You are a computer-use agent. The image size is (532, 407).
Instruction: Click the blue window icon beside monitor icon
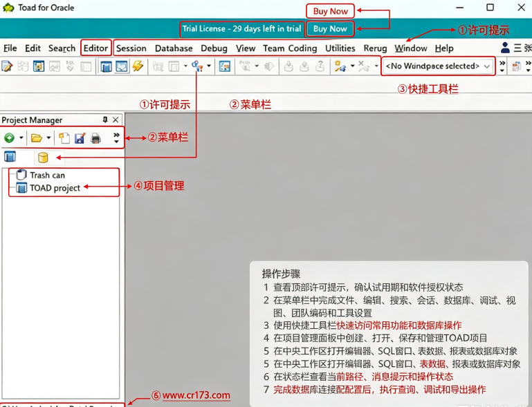coord(107,66)
